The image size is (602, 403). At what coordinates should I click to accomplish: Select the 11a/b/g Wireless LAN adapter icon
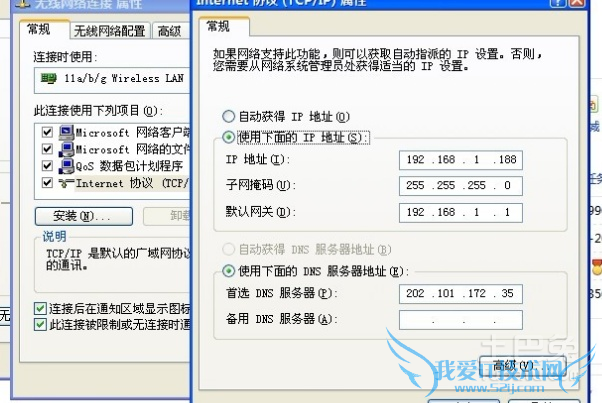coord(49,78)
